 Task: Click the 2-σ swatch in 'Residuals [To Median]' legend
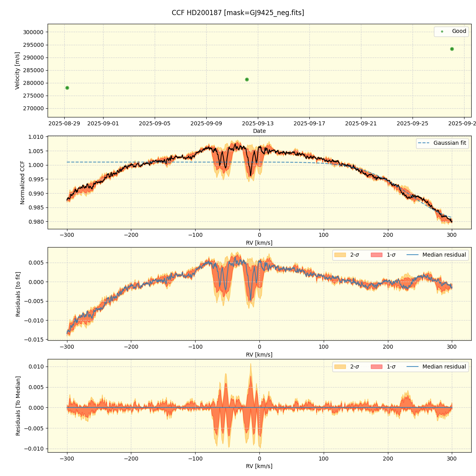click(x=340, y=367)
